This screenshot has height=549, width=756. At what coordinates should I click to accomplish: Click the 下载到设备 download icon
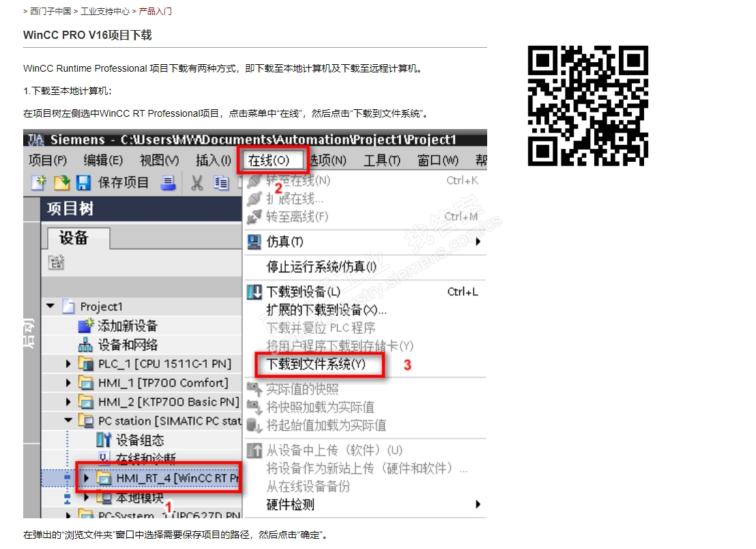pos(254,292)
